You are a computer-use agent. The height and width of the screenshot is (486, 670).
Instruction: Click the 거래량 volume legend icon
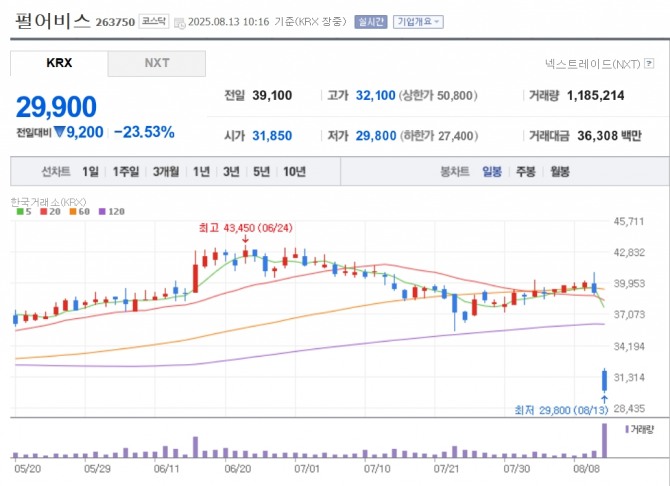pos(626,428)
